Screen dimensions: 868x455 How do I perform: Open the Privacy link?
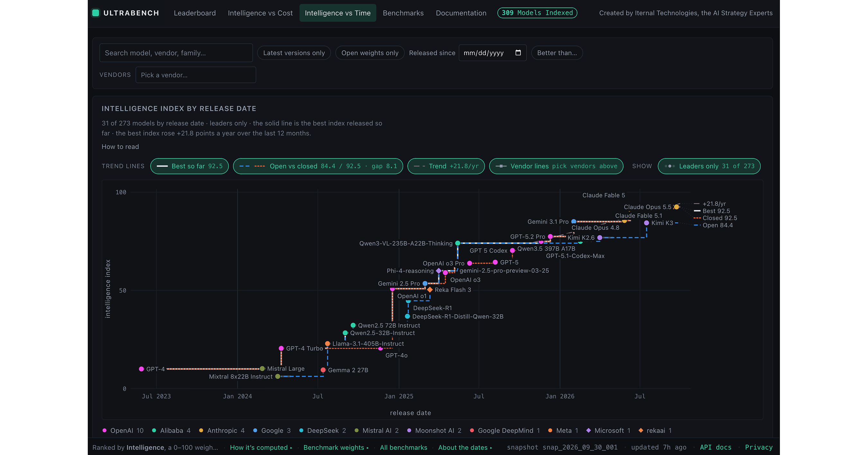[x=758, y=447]
